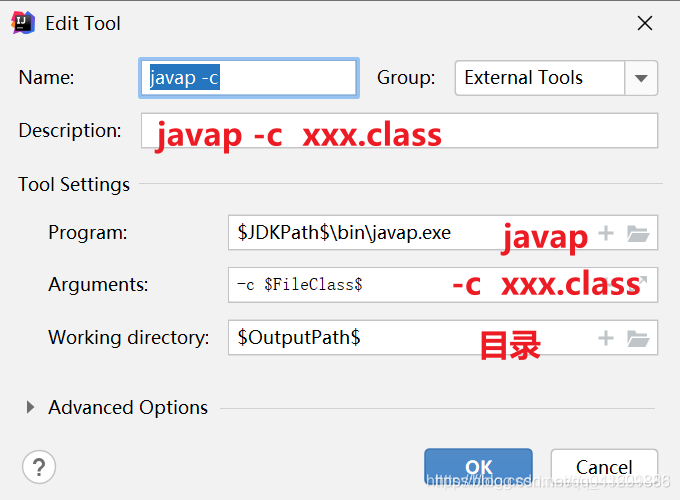Click the Name input field

(249, 78)
